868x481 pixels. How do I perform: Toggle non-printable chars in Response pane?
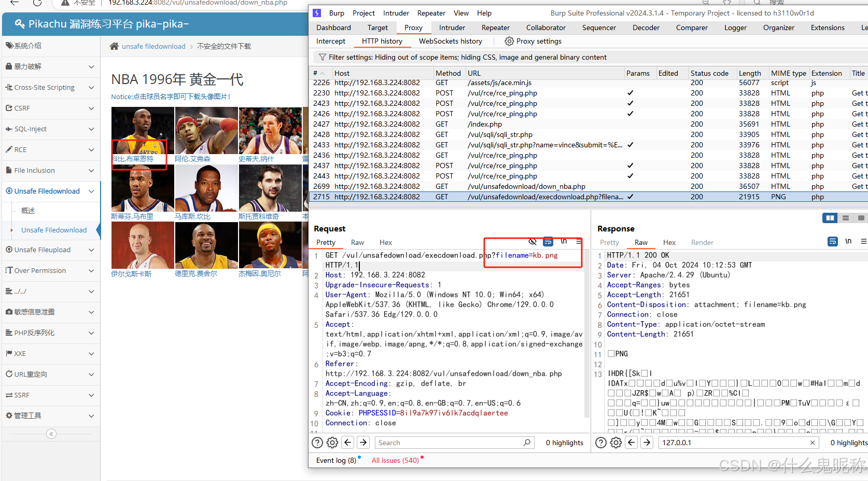tap(848, 241)
